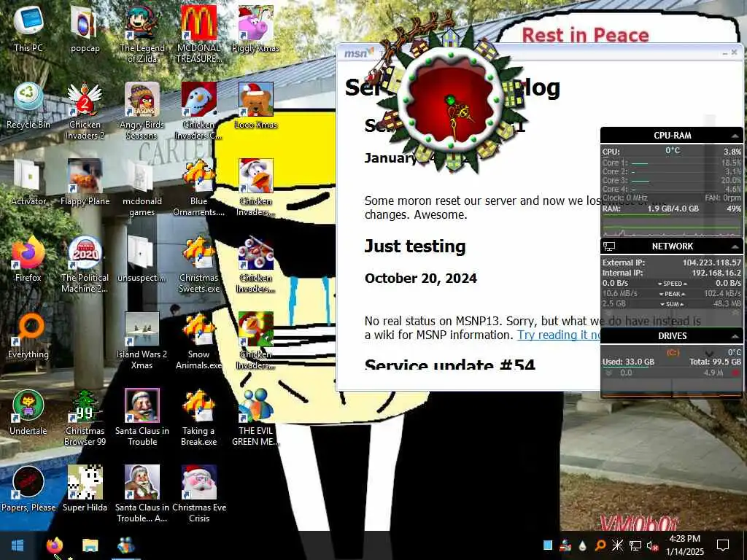This screenshot has height=560, width=747.
Task: Launch Christmas Browser 99
Action: (85, 417)
